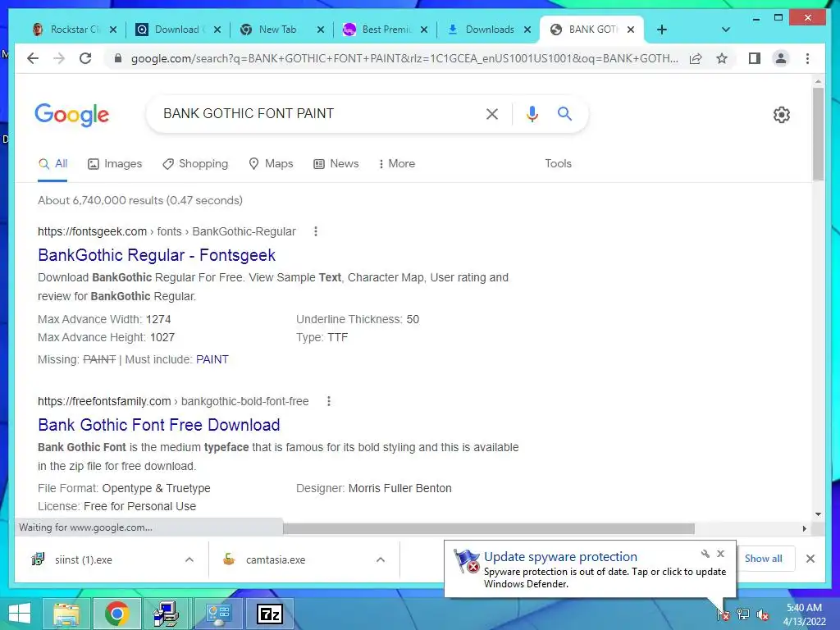Close the Rockstar tab
The image size is (840, 630).
tap(113, 30)
